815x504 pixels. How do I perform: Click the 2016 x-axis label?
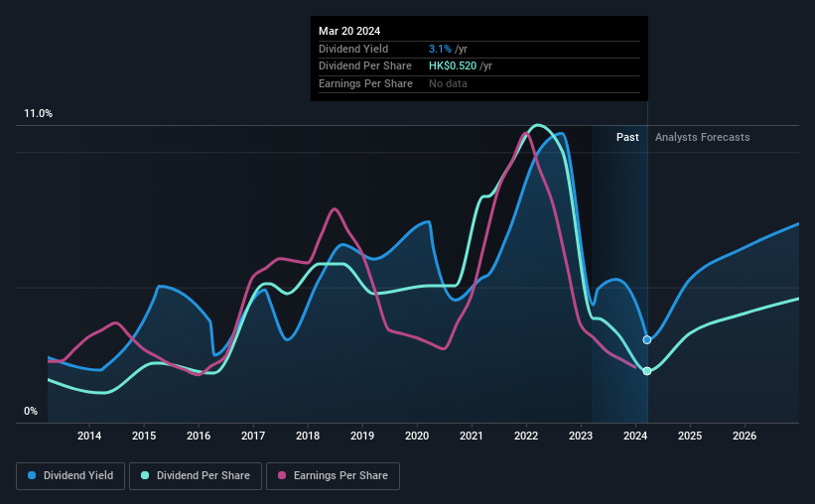pos(199,436)
